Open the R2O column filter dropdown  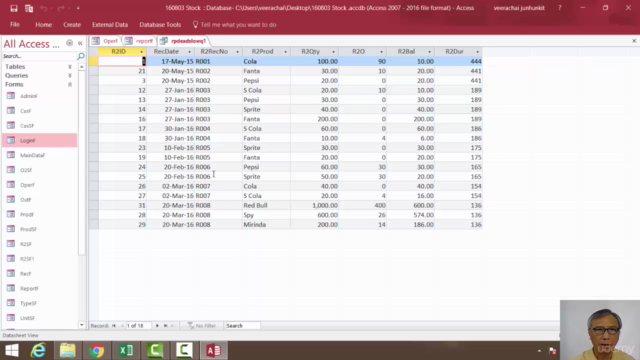click(x=381, y=52)
